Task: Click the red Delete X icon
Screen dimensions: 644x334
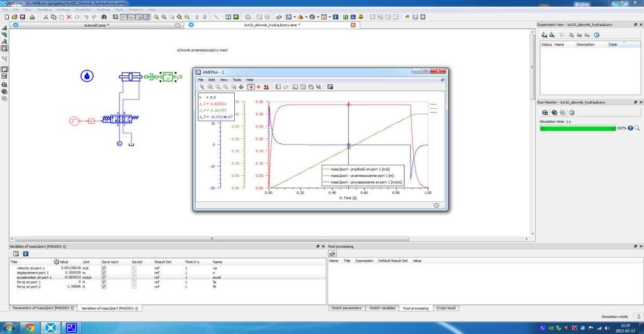Action: click(x=69, y=17)
